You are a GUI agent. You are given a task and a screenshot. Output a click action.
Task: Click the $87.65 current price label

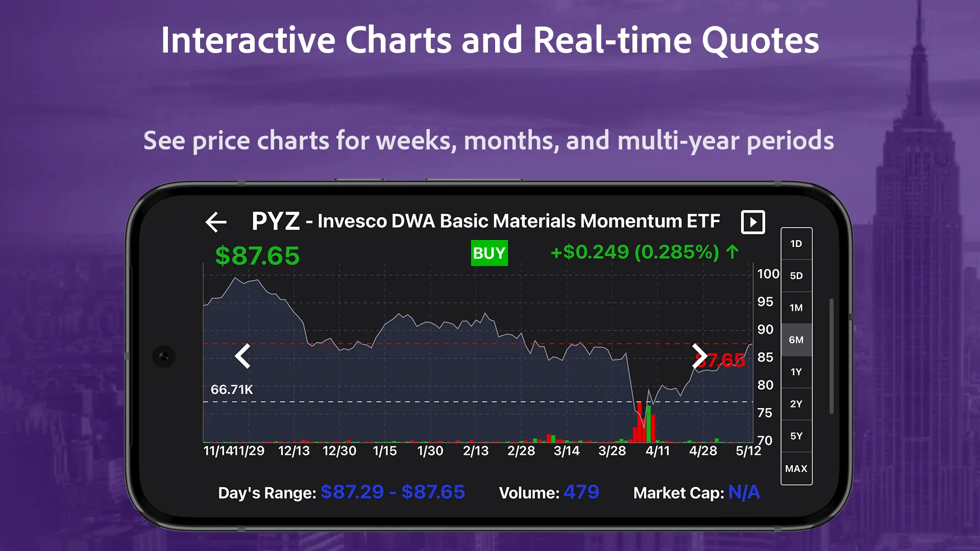pyautogui.click(x=258, y=254)
